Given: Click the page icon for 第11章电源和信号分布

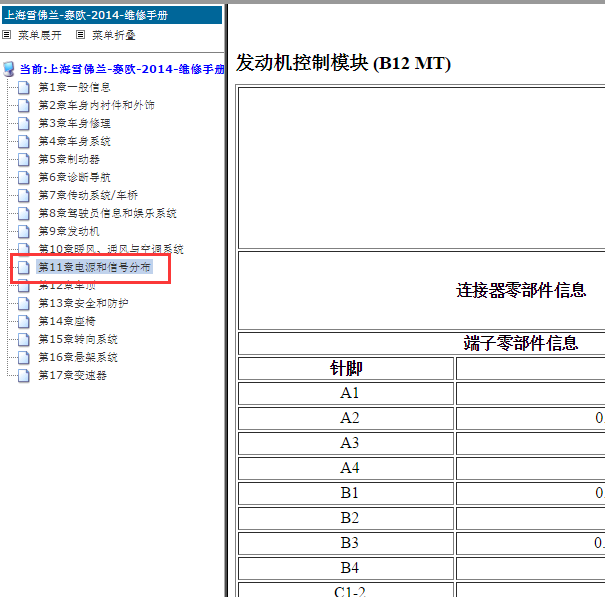Looking at the screenshot, I should pos(24,267).
